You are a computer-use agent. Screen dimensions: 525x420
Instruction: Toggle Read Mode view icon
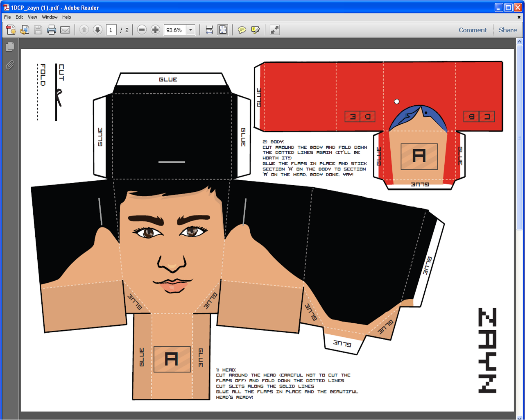coord(275,30)
